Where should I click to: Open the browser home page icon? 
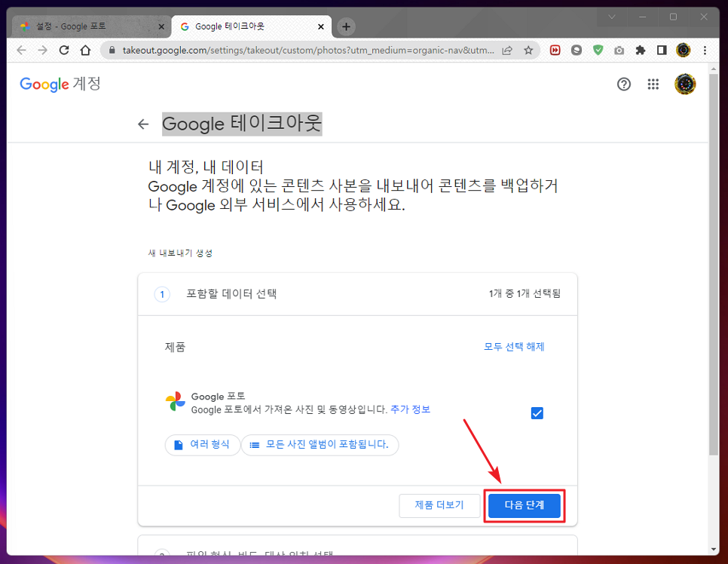click(x=85, y=51)
